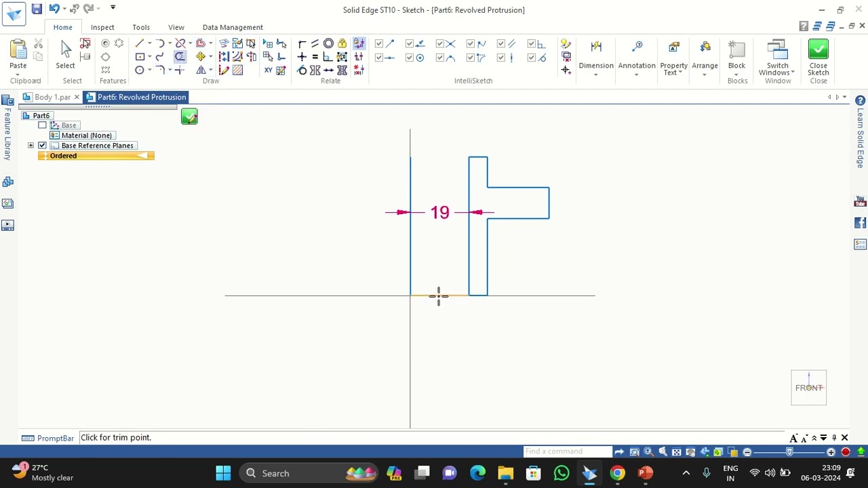The width and height of the screenshot is (868, 488).
Task: Move the zoom slider handle
Action: pos(789,452)
